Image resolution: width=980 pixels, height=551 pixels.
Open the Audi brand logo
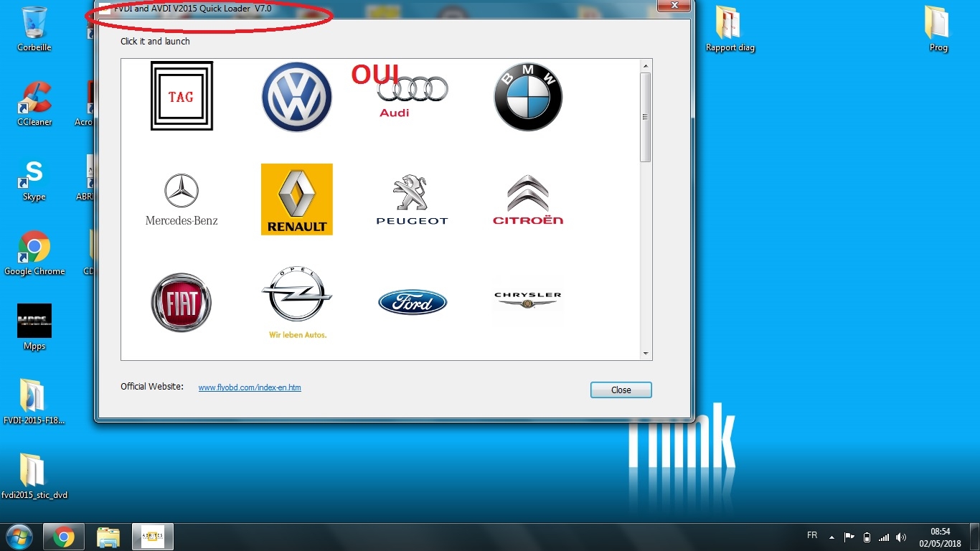[412, 96]
